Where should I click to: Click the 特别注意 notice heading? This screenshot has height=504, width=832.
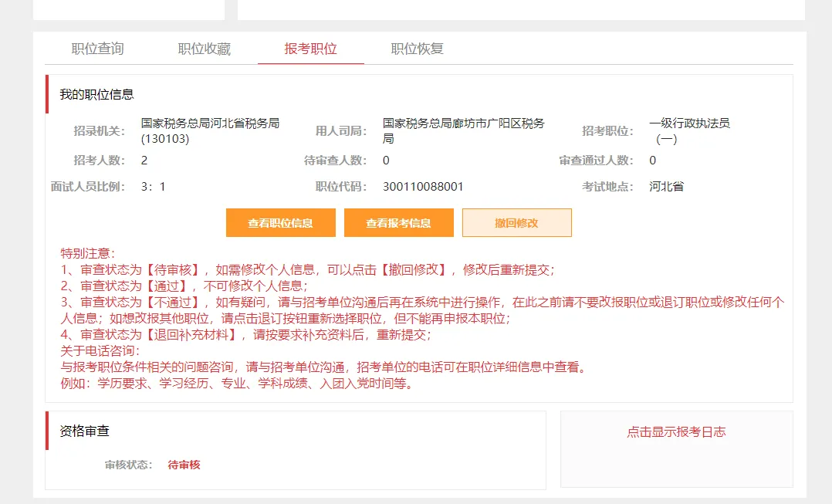point(87,254)
